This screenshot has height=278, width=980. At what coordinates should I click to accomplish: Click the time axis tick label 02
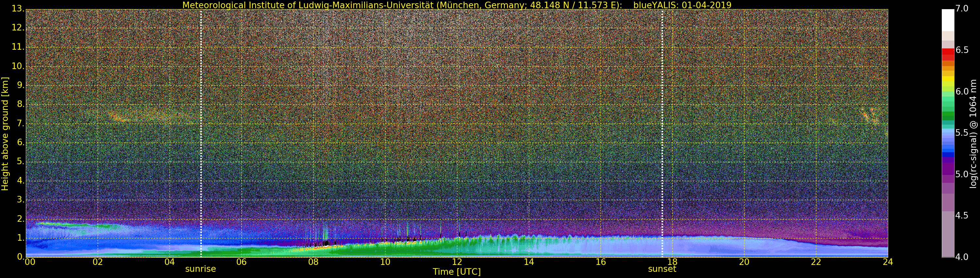coord(98,262)
